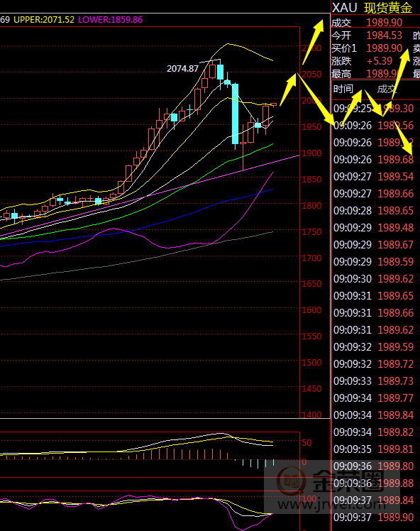Select tick row 09:09:31 with price 1989.65

[374, 296]
